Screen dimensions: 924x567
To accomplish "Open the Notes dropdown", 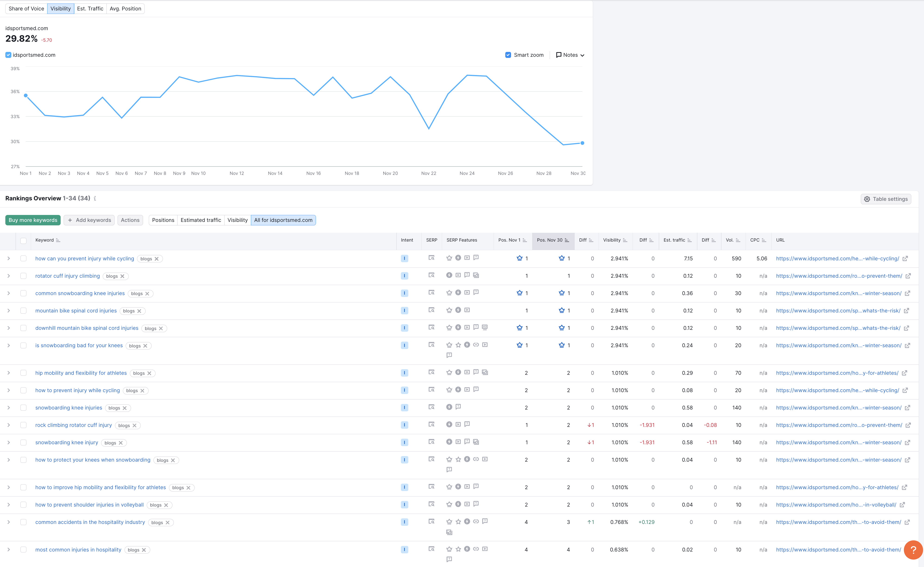I will 570,55.
